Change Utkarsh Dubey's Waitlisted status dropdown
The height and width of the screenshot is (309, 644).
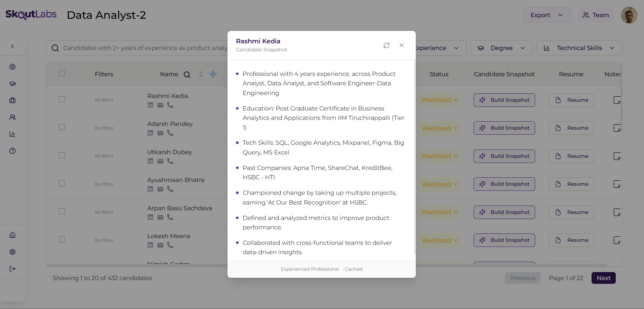(439, 156)
